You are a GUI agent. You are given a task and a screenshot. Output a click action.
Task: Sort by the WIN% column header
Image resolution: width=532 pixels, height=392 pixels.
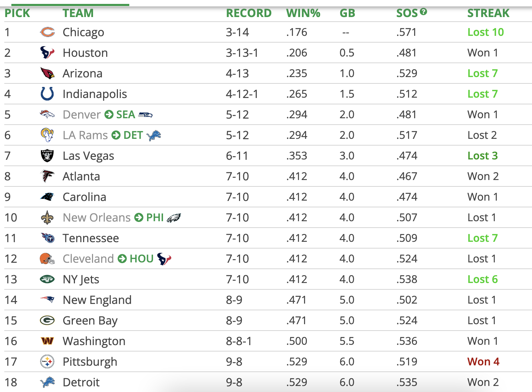point(303,13)
